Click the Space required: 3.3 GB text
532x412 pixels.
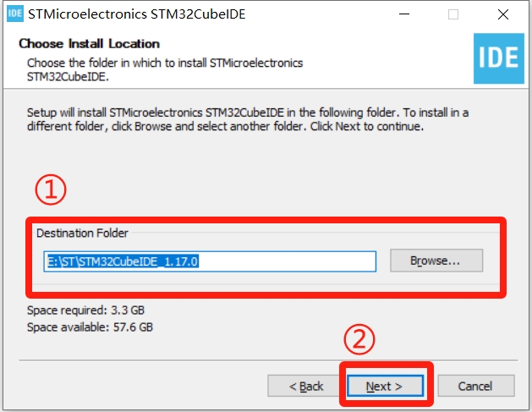point(85,310)
